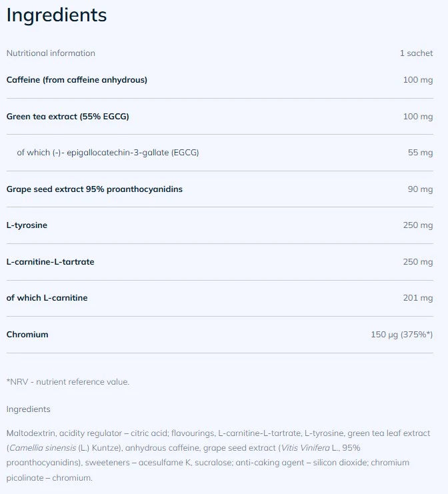
Task: Click the of which L-carnitine label
Action: click(47, 298)
